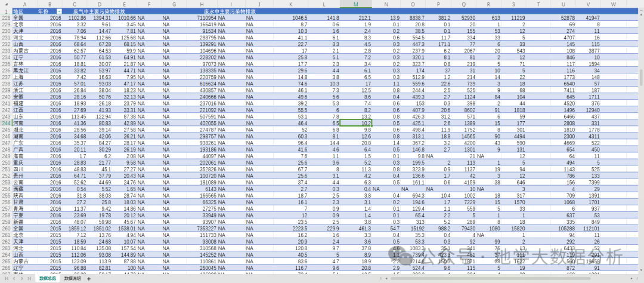Click the select-all corner triangle
Image resolution: width=644 pixels, height=283 pixels.
[6, 4]
